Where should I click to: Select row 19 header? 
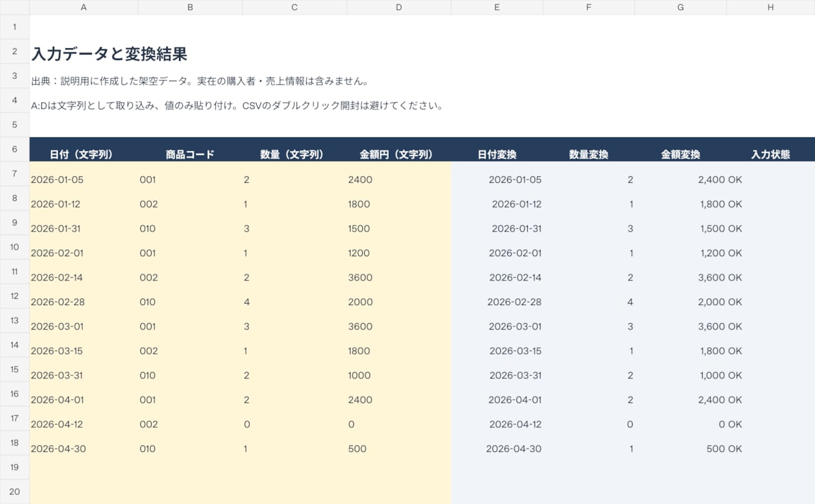pos(15,467)
